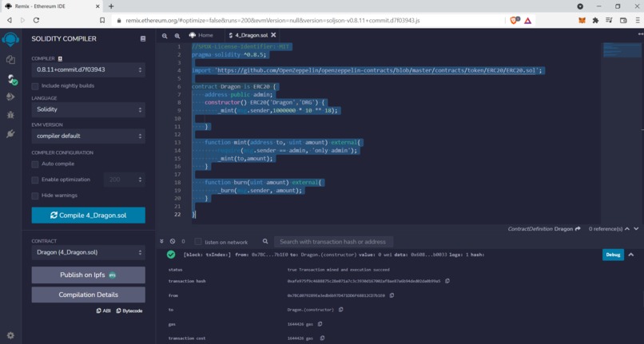Open the Plugin manager plug icon

tap(10, 133)
